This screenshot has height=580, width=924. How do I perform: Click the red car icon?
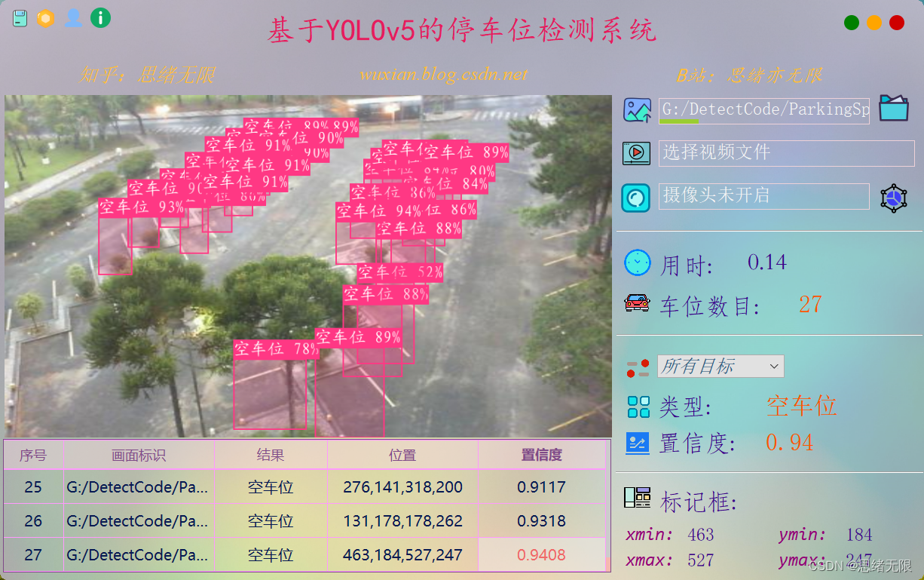click(637, 303)
